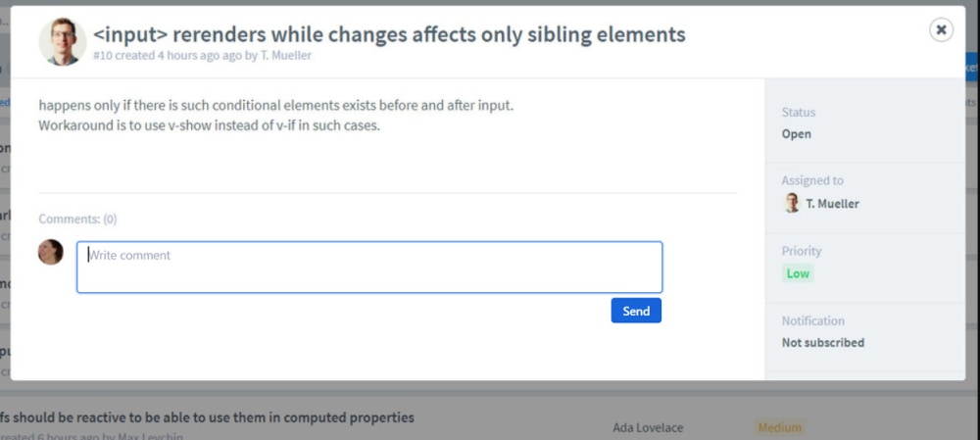Screen dimensions: 980x440
Task: Click T. Mueller's large avatar in header
Action: 63,42
